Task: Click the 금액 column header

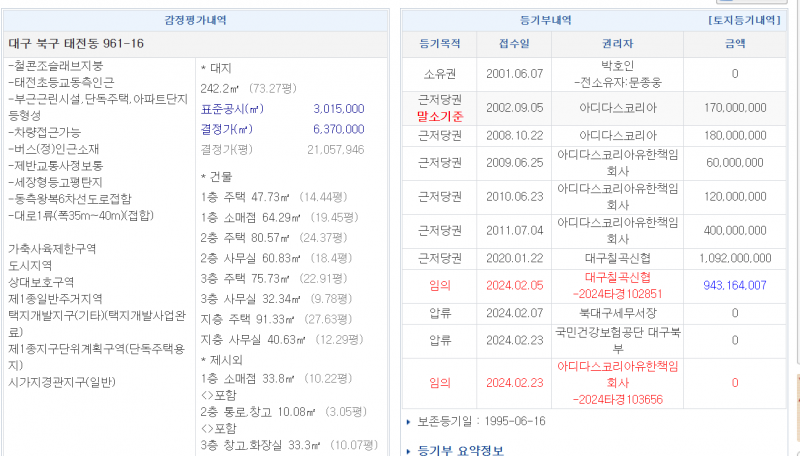Action: point(734,45)
